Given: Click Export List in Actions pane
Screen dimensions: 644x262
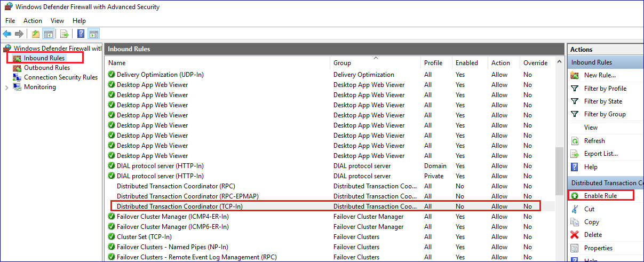Looking at the screenshot, I should click(601, 154).
